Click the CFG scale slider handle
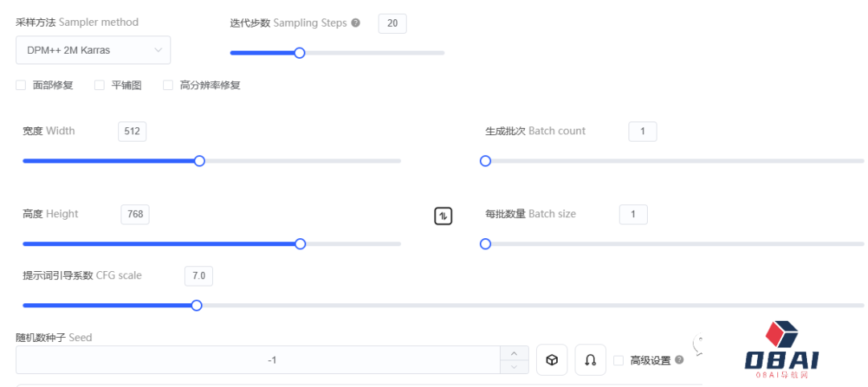 [197, 306]
